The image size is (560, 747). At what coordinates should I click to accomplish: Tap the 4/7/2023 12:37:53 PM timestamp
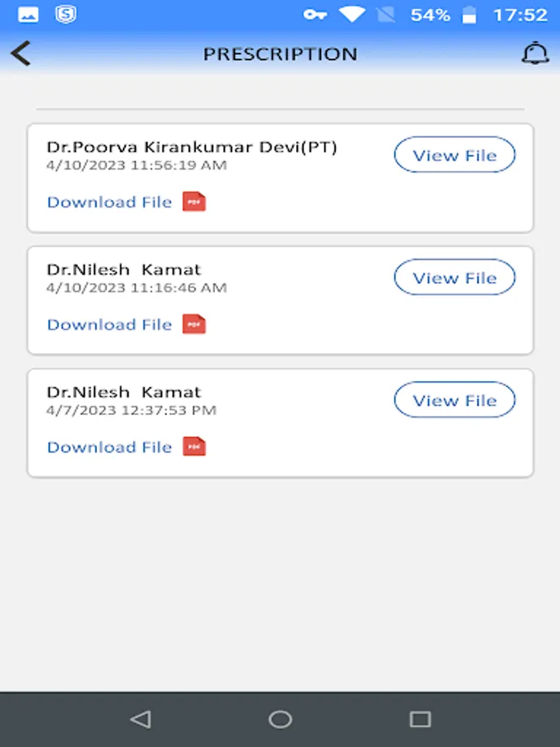[131, 410]
